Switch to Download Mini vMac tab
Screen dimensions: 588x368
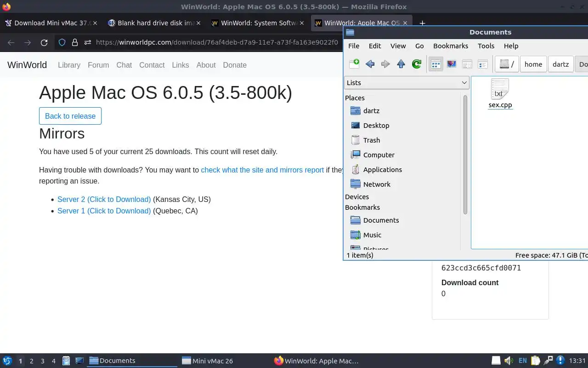(x=51, y=23)
